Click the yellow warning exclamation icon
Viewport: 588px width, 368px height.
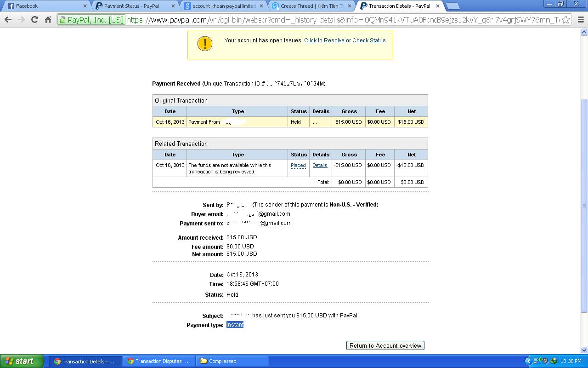click(205, 44)
